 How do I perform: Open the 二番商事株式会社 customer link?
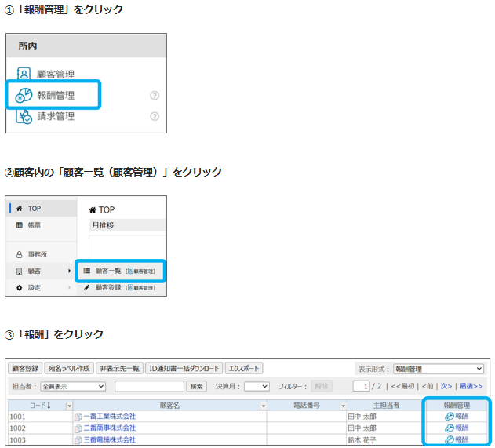109,428
